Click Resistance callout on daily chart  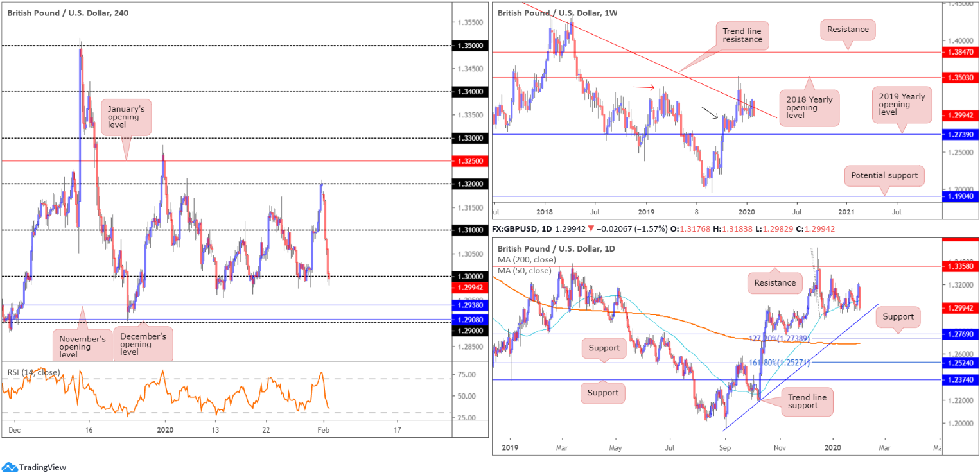775,282
